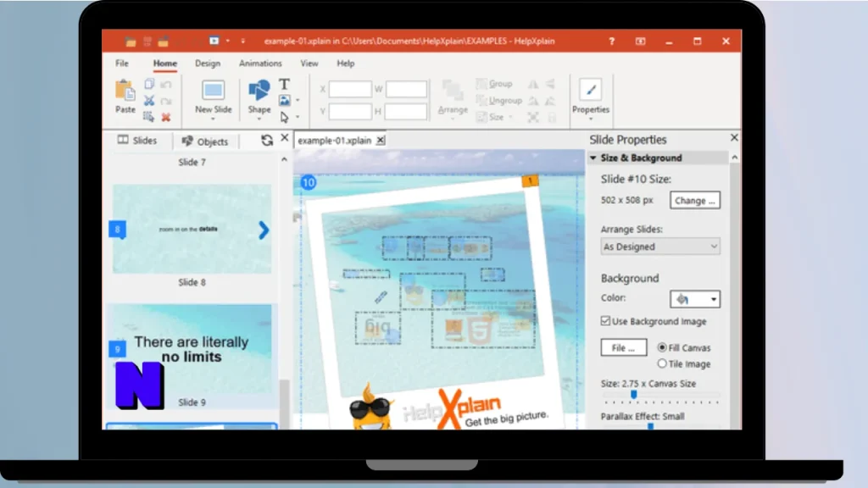Image resolution: width=868 pixels, height=488 pixels.
Task: Adjust the canvas Size slider handle
Action: tap(634, 394)
